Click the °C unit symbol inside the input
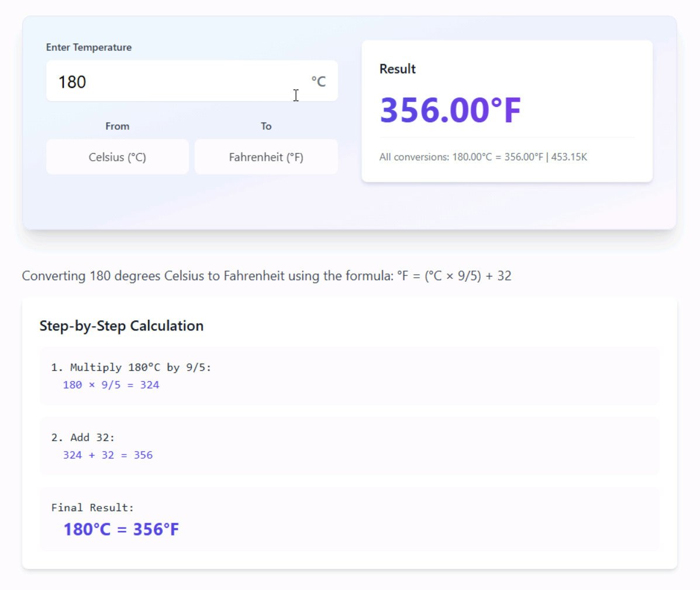Image resolution: width=700 pixels, height=590 pixels. tap(319, 81)
